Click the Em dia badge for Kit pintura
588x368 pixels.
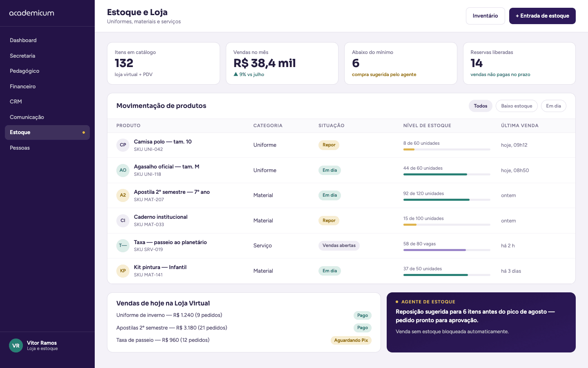coord(330,271)
